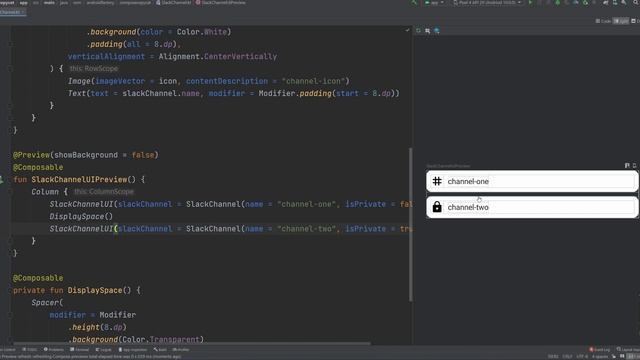Click the run gutter icon beside SlackChannelUIPreview function
The width and height of the screenshot is (640, 360).
pos(2,179)
